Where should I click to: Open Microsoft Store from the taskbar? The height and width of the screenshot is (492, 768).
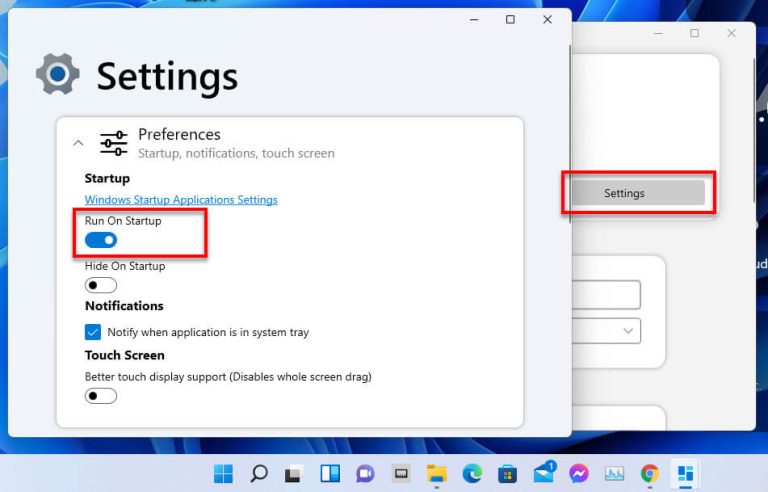point(507,473)
